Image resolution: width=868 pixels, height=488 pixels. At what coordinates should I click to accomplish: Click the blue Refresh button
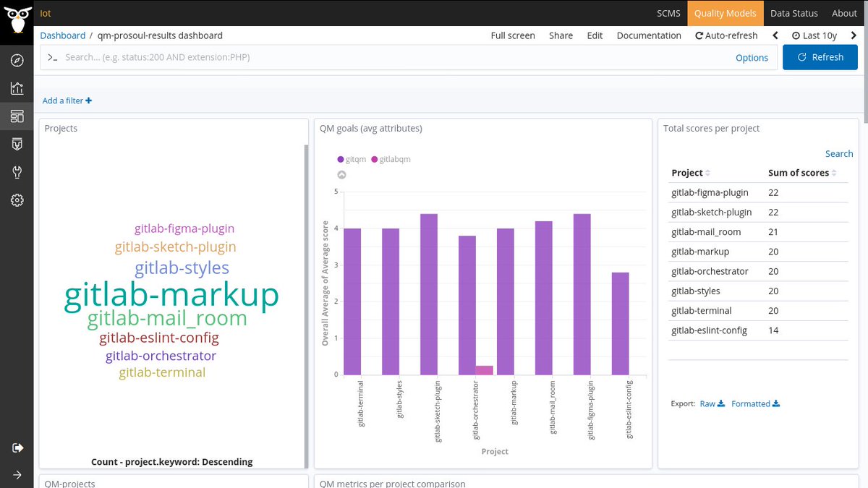point(820,57)
